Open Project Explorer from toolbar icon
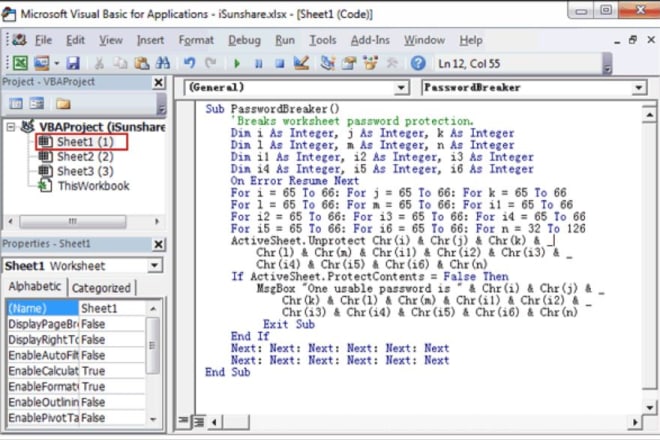660x440 pixels. click(x=327, y=64)
